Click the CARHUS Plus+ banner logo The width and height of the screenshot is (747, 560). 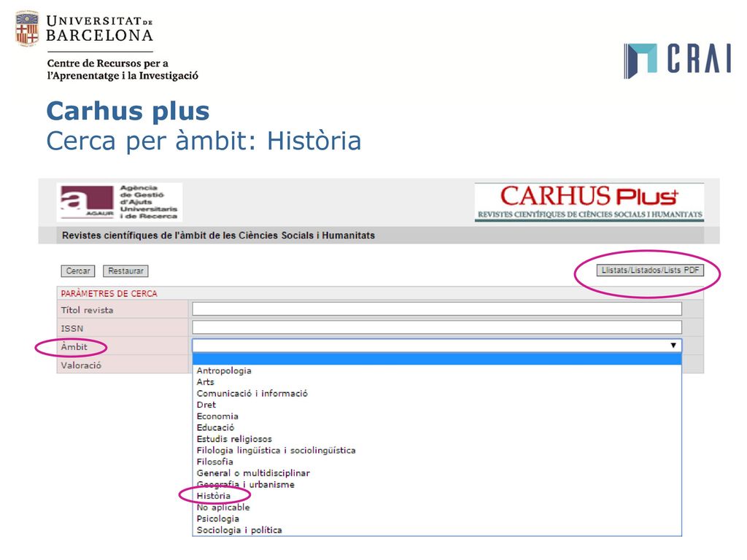point(589,203)
